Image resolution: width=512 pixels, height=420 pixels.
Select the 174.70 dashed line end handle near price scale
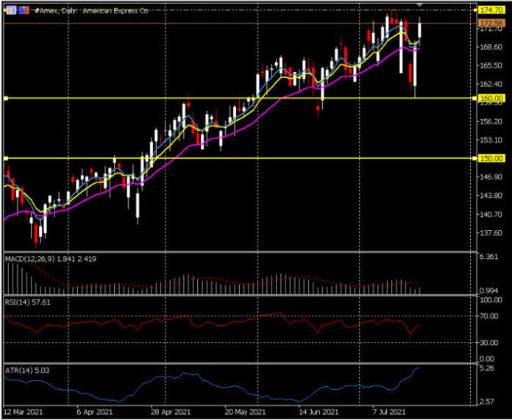474,10
